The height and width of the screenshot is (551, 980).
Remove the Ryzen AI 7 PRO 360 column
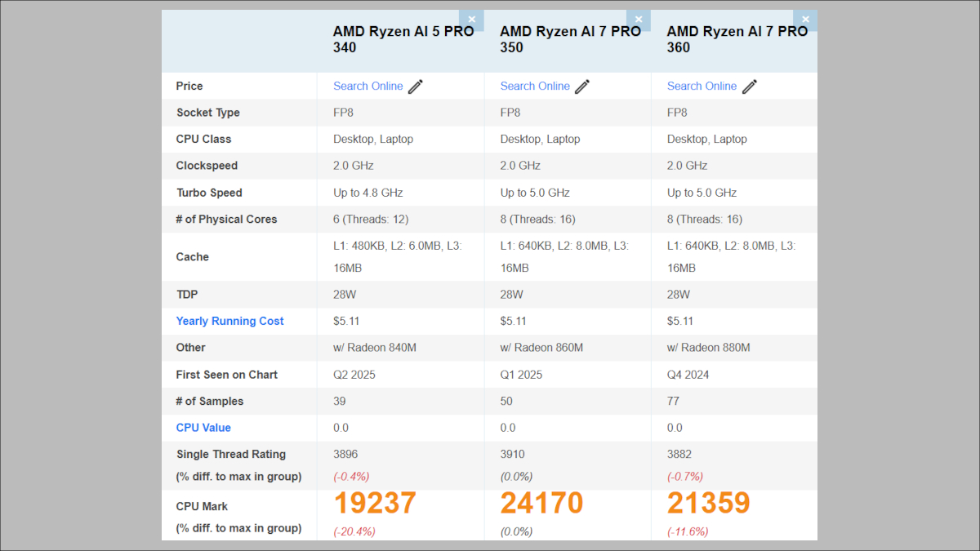coord(805,19)
